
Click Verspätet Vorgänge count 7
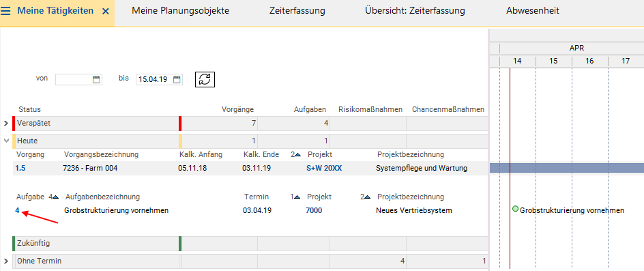point(254,124)
